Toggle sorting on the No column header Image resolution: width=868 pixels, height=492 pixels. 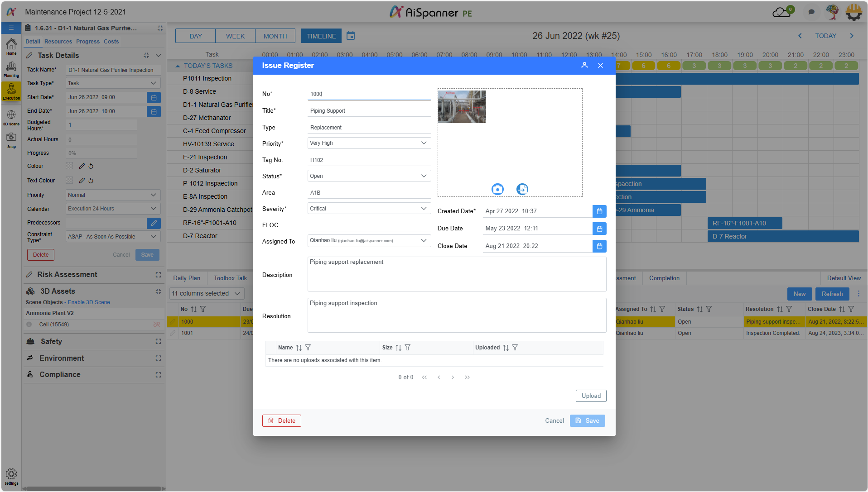click(193, 309)
